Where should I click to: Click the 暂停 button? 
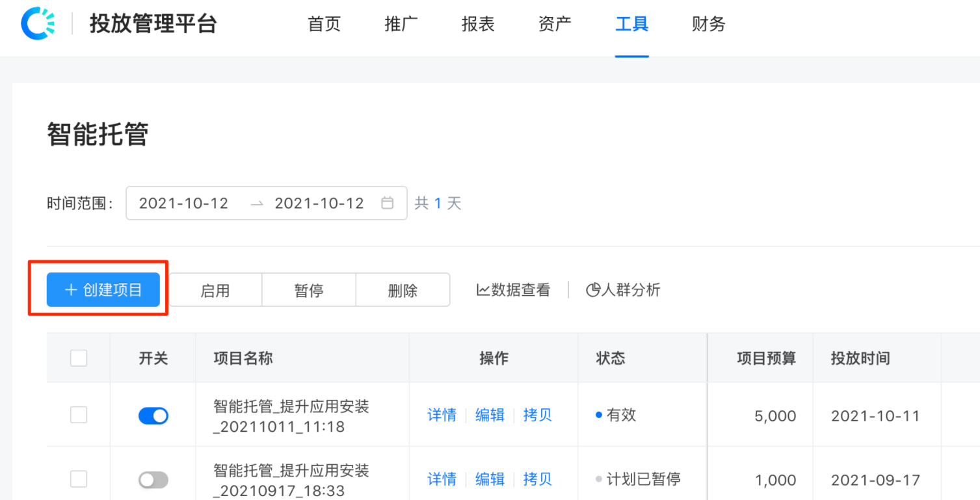click(x=308, y=290)
